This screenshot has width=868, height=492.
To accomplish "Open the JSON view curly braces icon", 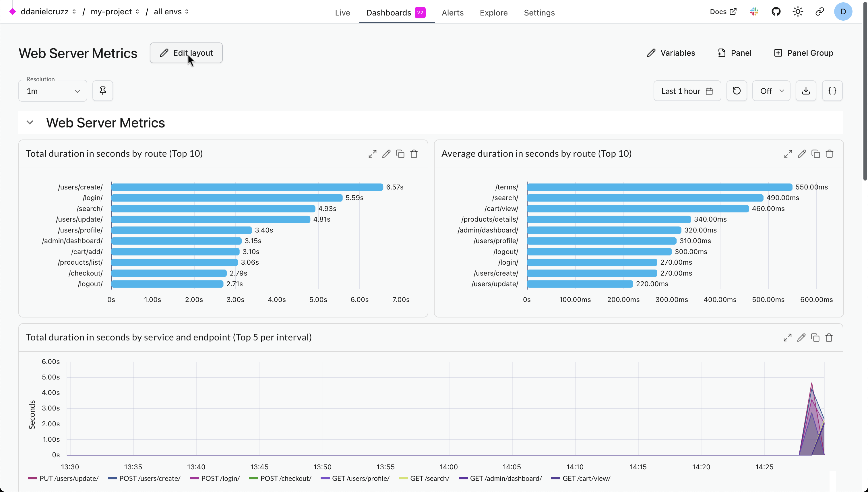I will [x=832, y=91].
